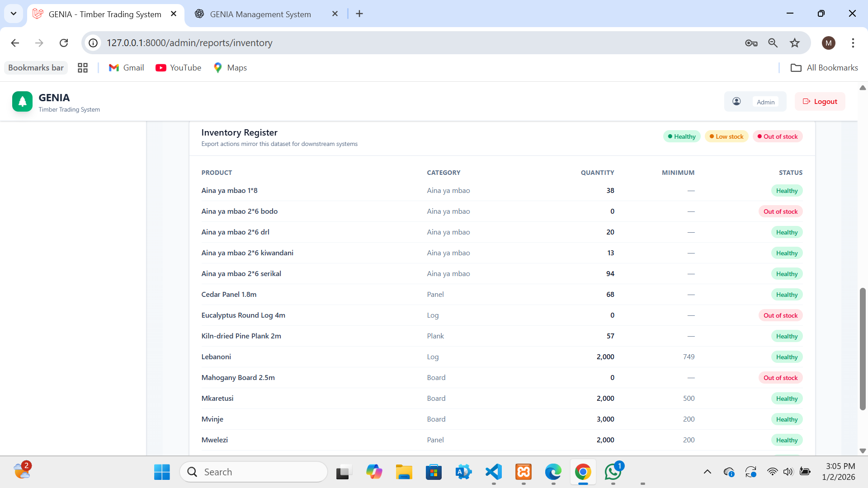Click the GENIA tree logo icon

pos(22,101)
